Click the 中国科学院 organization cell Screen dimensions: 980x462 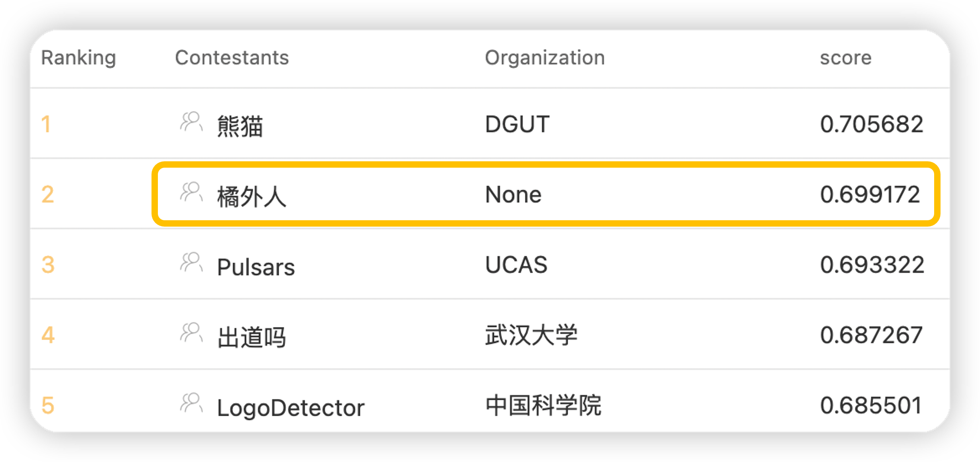click(x=543, y=405)
